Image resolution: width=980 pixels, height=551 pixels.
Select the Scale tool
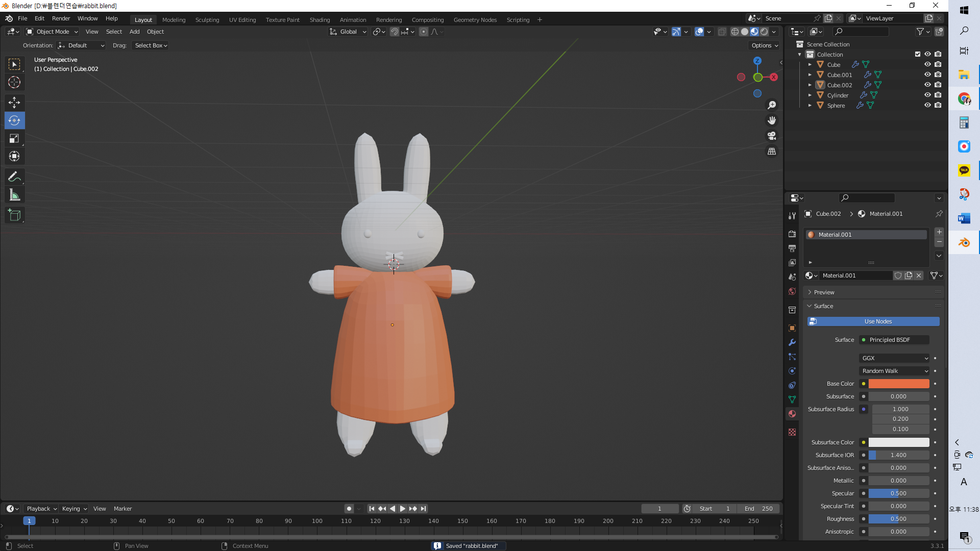[x=14, y=138]
